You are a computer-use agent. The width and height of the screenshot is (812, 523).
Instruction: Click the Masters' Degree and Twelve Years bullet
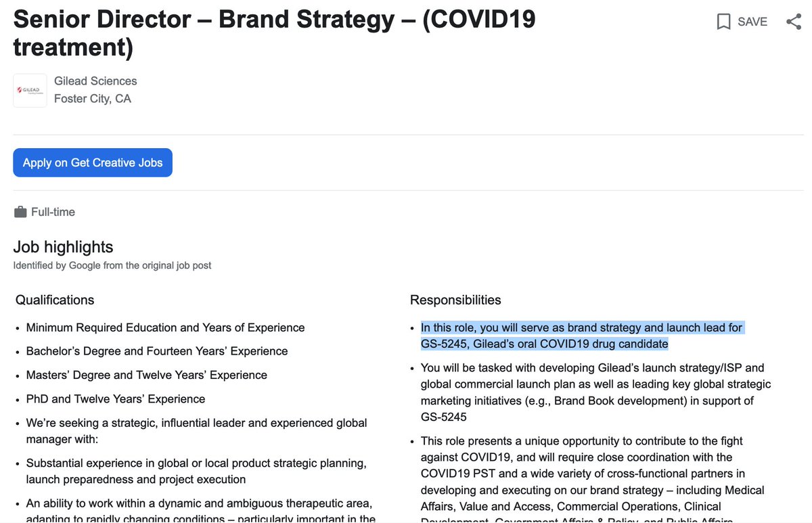146,375
